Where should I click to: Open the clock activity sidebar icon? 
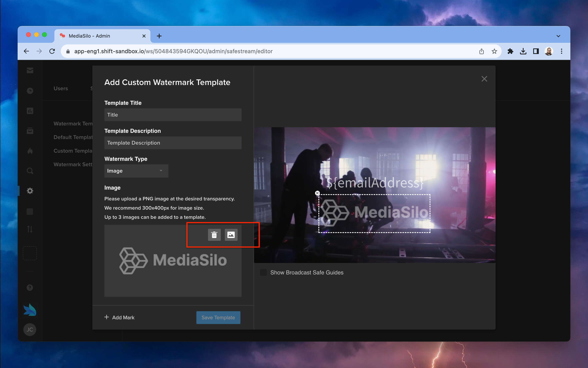[30, 91]
